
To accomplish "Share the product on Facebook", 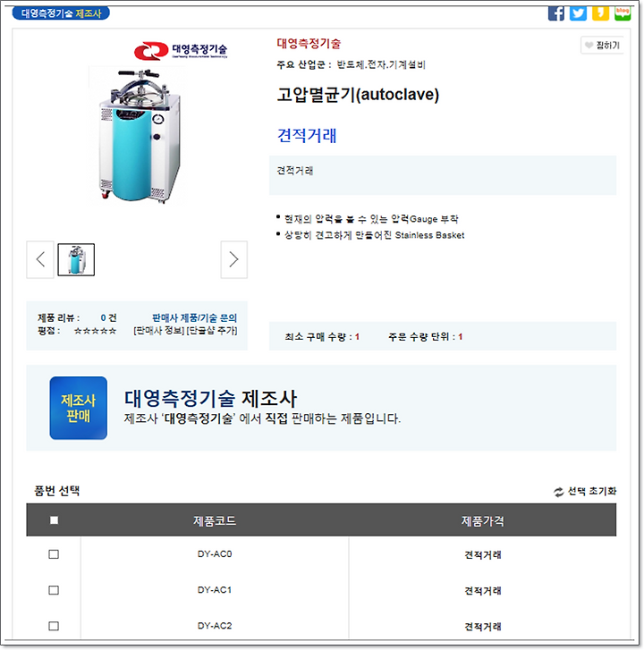I will [x=556, y=13].
